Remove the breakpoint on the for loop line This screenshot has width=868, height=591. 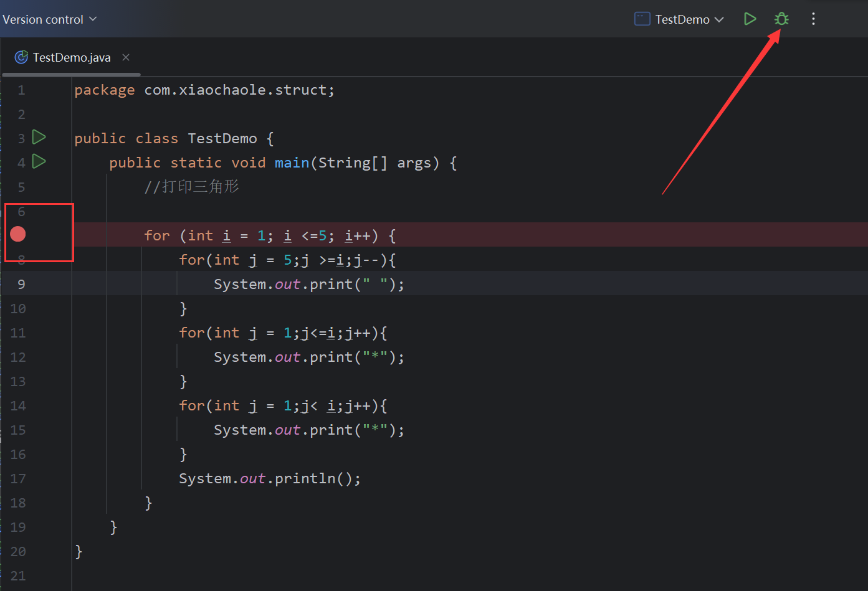point(18,234)
